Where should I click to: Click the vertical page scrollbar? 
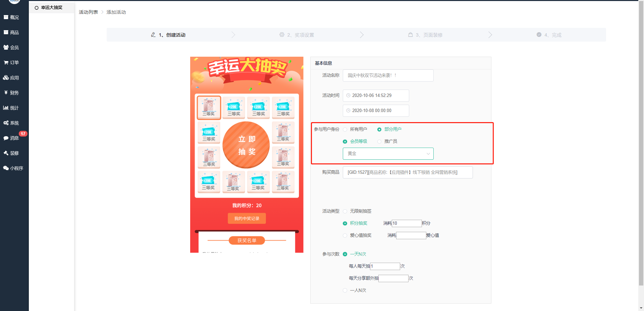point(641,134)
